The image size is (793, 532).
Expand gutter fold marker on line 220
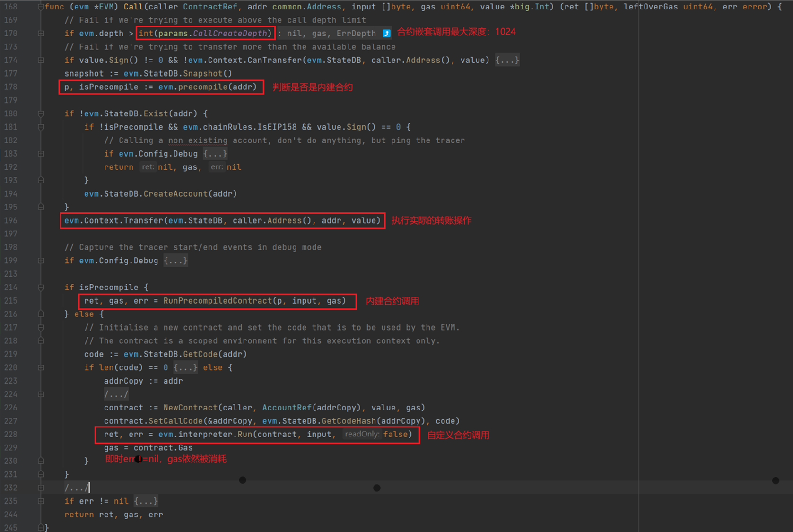[x=41, y=367]
